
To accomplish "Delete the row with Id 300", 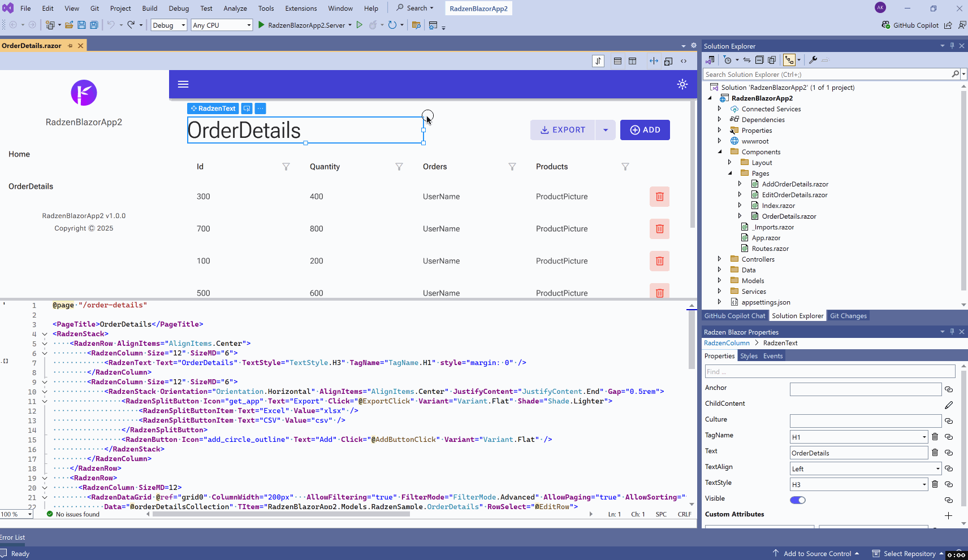I will point(659,197).
